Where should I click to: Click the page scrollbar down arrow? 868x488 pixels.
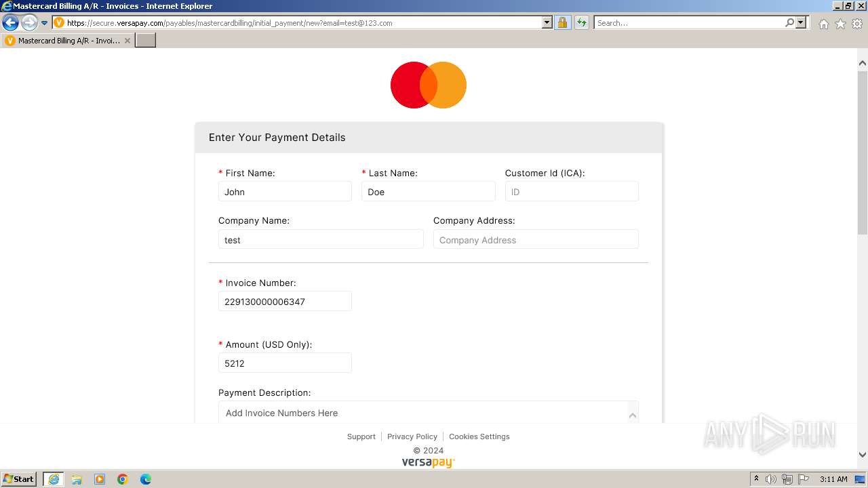[863, 455]
